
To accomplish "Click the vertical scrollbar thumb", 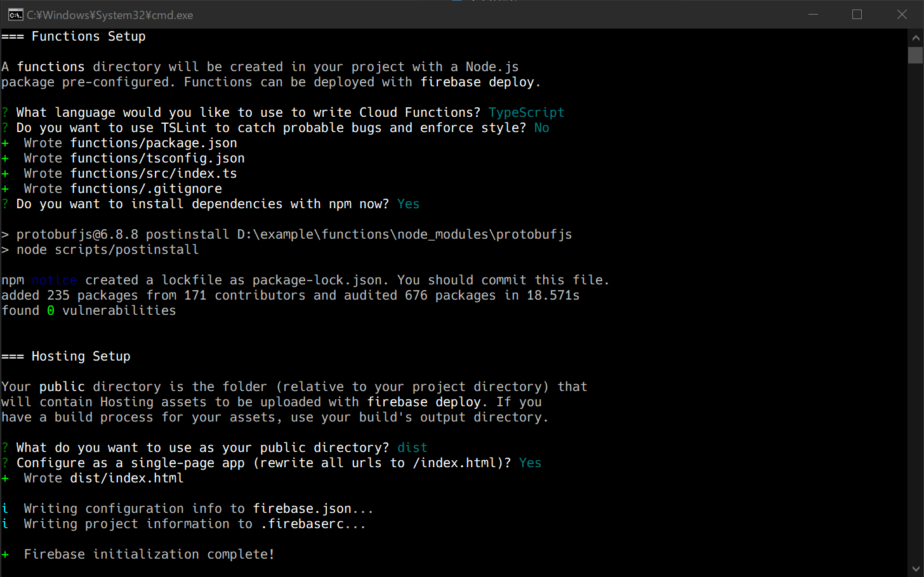I will pyautogui.click(x=915, y=55).
